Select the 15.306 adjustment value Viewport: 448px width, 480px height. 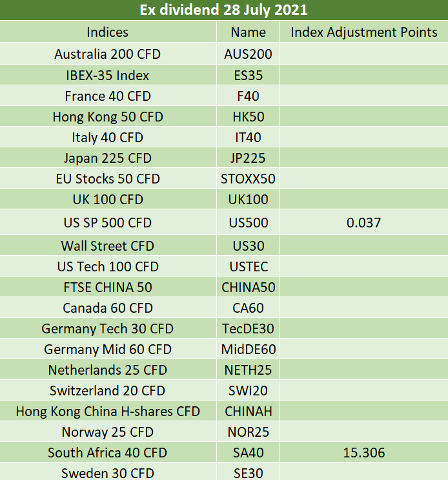tap(364, 453)
